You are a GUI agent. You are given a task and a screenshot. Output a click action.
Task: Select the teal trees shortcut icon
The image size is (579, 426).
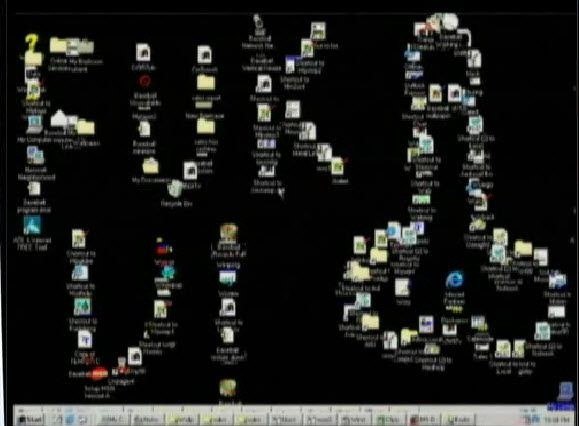pyautogui.click(x=82, y=306)
